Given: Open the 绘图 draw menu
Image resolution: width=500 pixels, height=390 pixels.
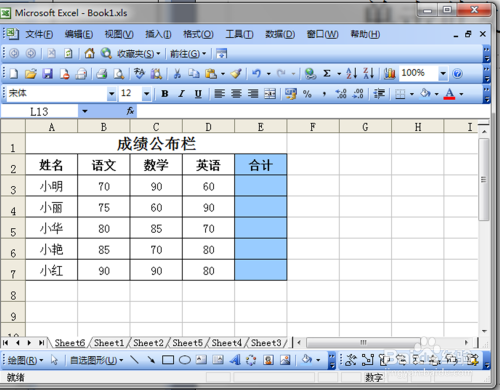Looking at the screenshot, I should [x=25, y=360].
